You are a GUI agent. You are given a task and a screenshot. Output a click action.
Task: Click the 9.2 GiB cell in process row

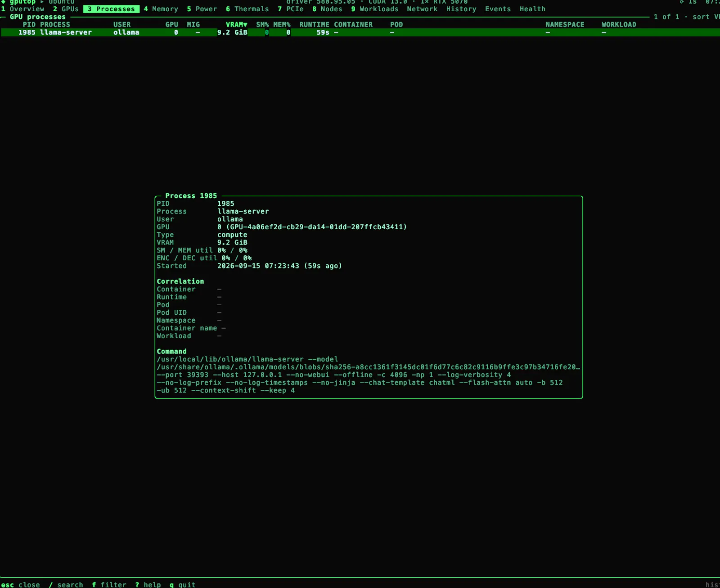pyautogui.click(x=232, y=32)
